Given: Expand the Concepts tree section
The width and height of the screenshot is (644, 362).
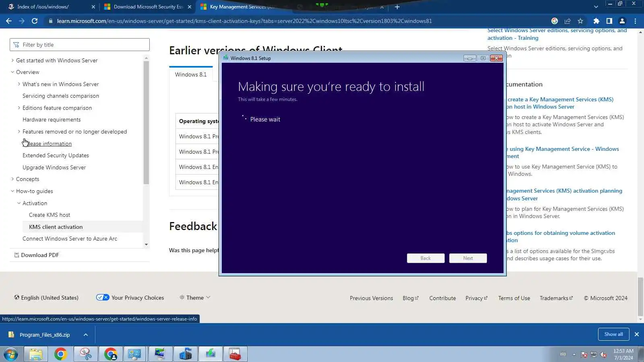Looking at the screenshot, I should [x=12, y=179].
